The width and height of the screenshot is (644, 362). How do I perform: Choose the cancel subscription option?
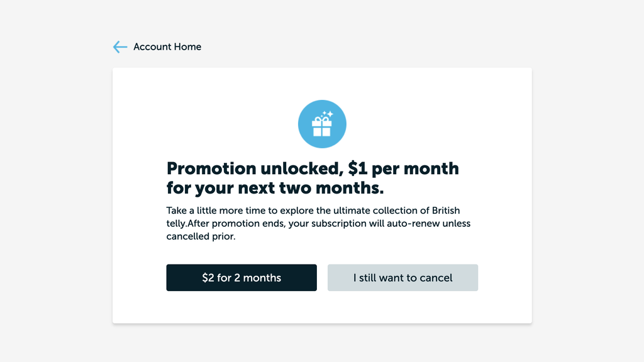(x=402, y=277)
